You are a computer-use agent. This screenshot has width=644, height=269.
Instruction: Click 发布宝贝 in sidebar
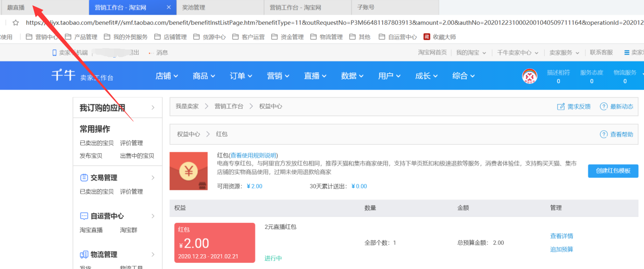pos(91,156)
